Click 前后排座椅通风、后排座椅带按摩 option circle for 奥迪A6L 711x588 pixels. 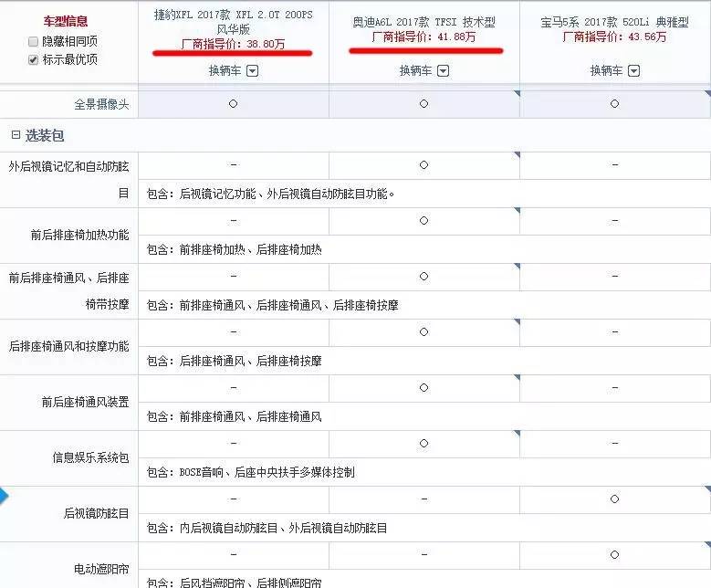(x=424, y=277)
